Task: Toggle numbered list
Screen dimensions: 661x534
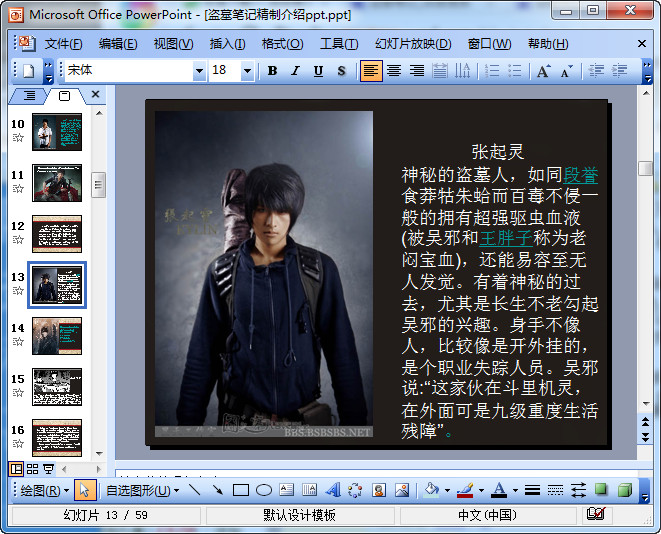Action: 492,71
